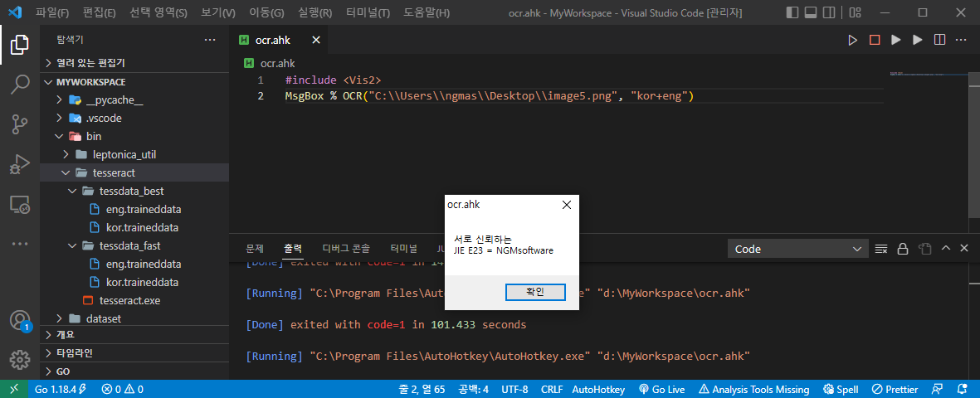Stop the running code with red square

pos(875,40)
